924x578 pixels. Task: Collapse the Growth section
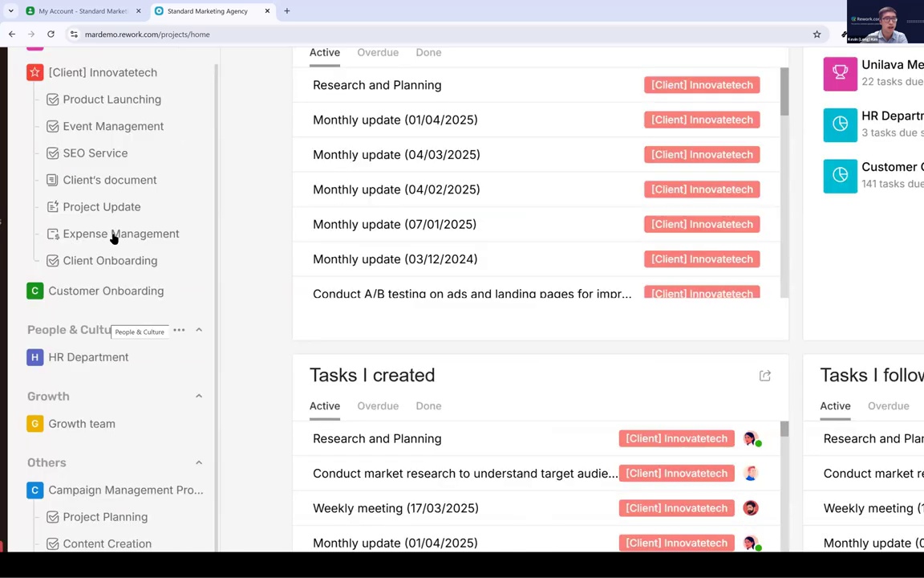[199, 397]
